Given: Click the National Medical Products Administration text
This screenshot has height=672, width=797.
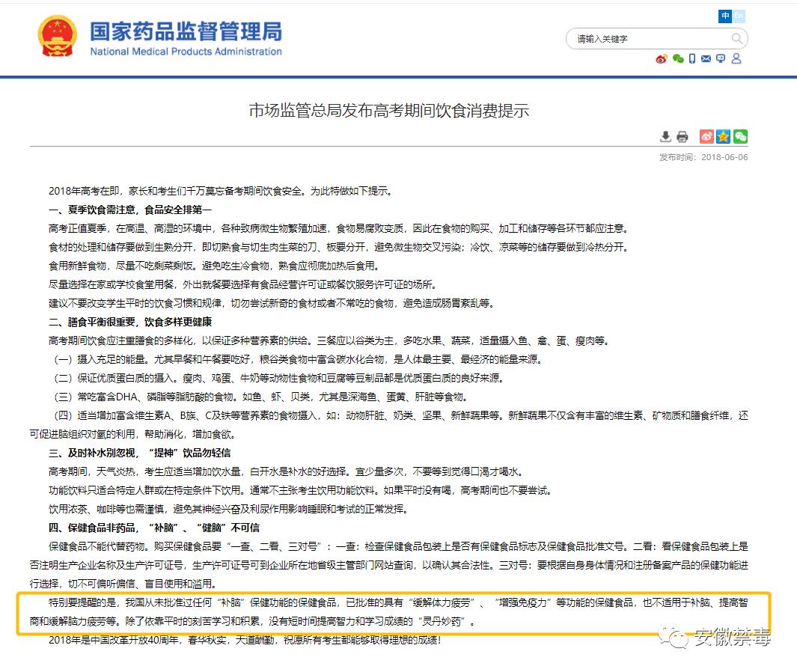Looking at the screenshot, I should 186,52.
